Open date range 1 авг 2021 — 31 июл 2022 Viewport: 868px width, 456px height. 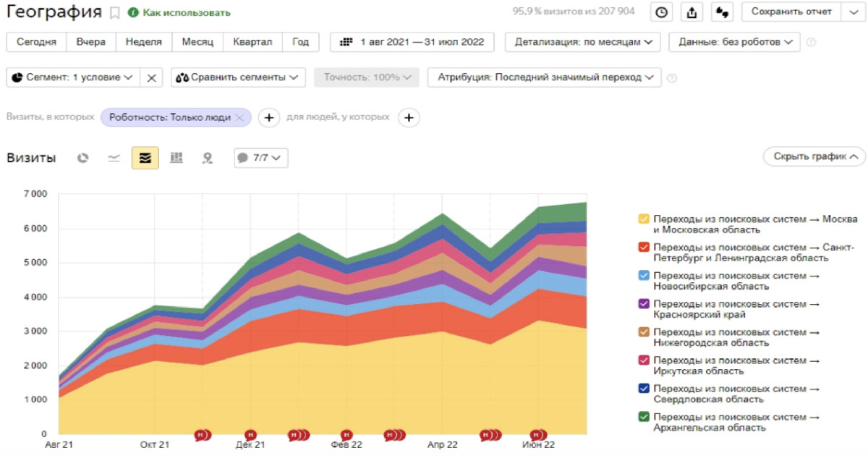point(412,42)
